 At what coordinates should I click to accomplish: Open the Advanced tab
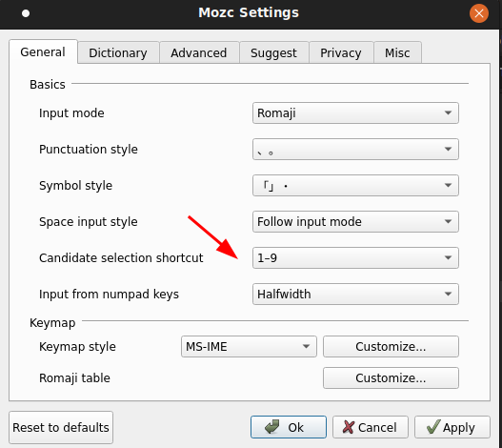click(x=199, y=52)
